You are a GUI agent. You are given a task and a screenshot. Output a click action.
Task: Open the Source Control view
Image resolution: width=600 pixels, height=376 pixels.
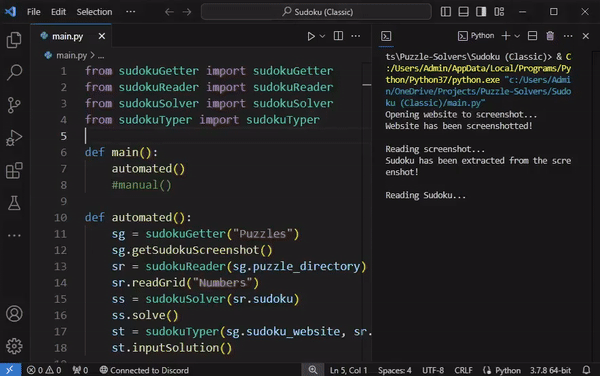click(14, 104)
